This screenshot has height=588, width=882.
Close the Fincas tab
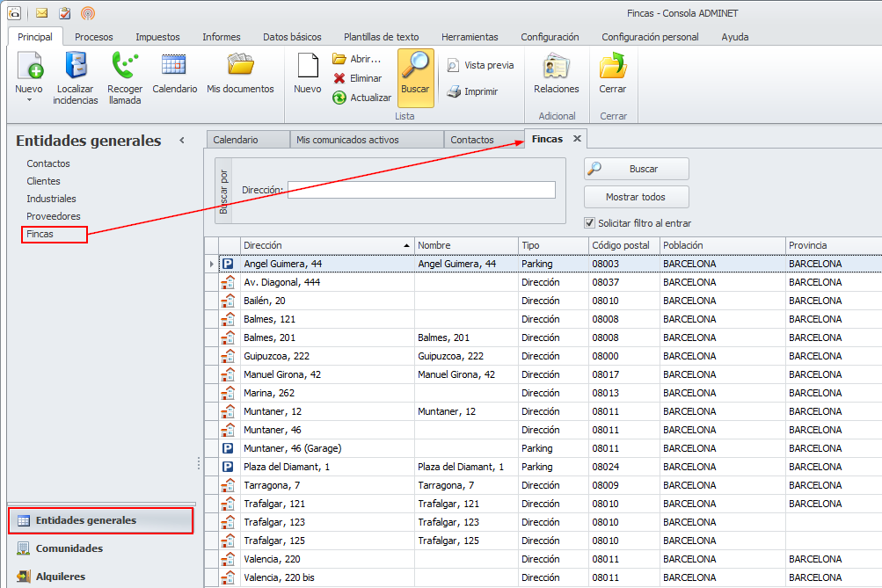[577, 139]
